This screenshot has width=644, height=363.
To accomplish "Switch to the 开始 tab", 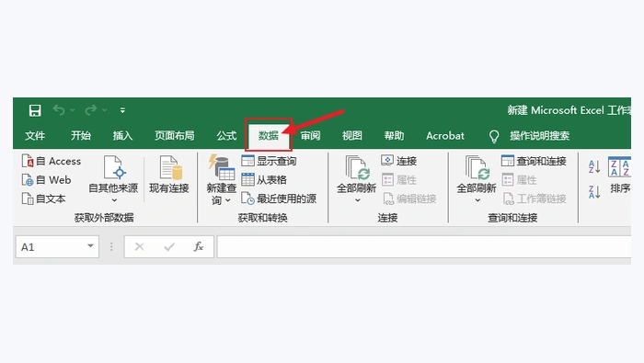I will pyautogui.click(x=81, y=136).
